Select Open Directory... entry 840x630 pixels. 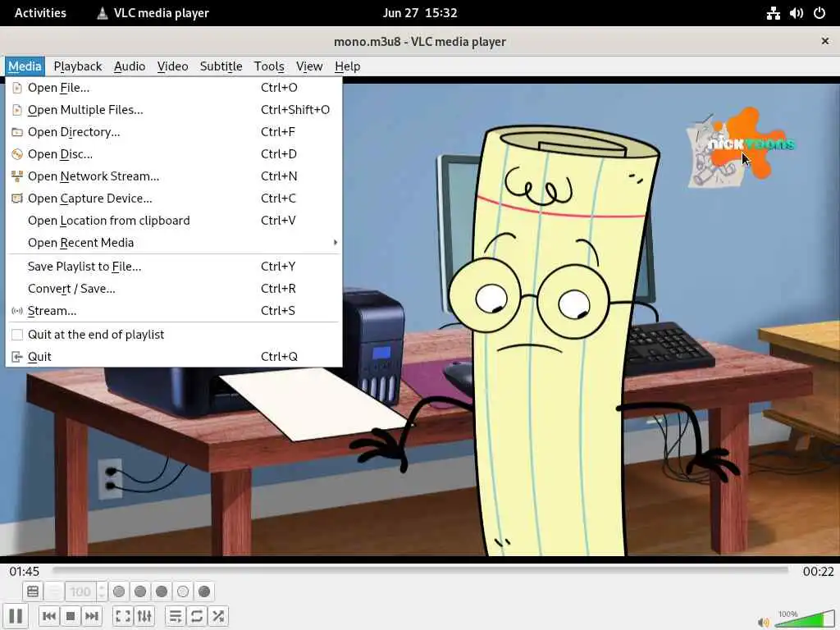coord(174,132)
